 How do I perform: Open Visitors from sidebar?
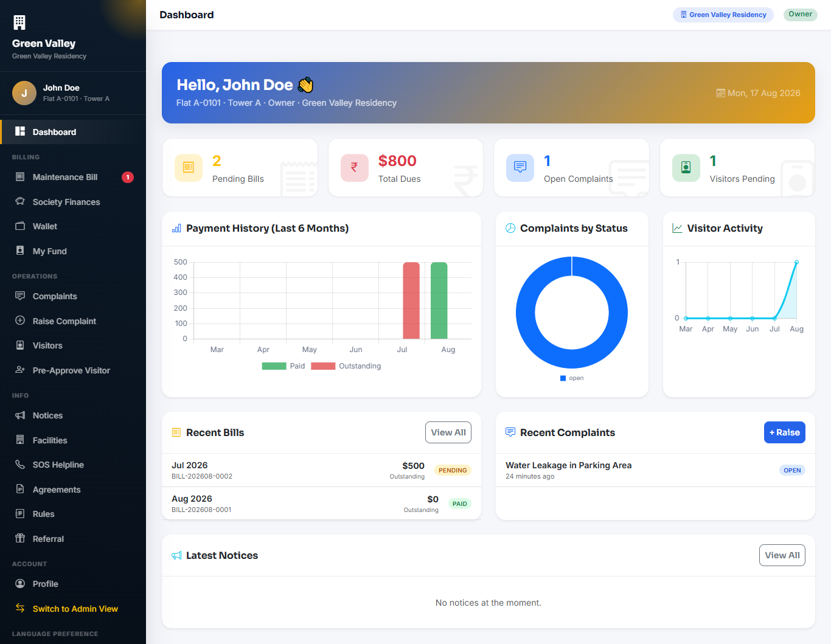(x=73, y=345)
